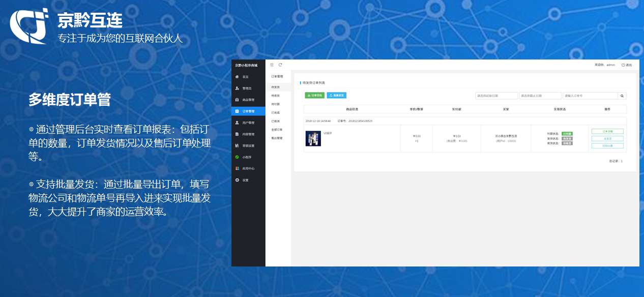Click 去发货 button for the order
Screen dimensions: 644x297
click(607, 138)
